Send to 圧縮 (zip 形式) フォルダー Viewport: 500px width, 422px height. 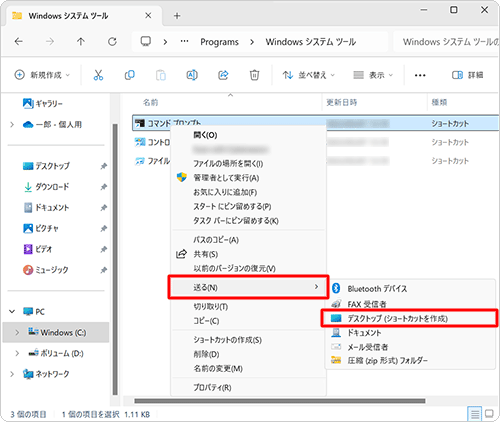(410, 361)
